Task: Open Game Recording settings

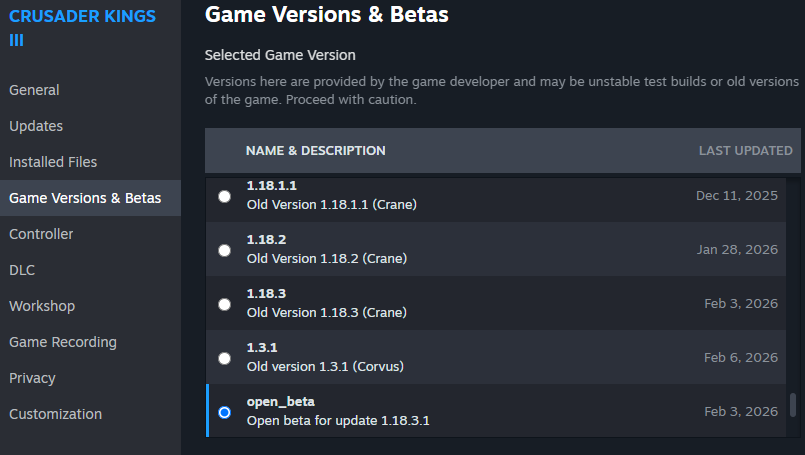Action: pyautogui.click(x=63, y=342)
